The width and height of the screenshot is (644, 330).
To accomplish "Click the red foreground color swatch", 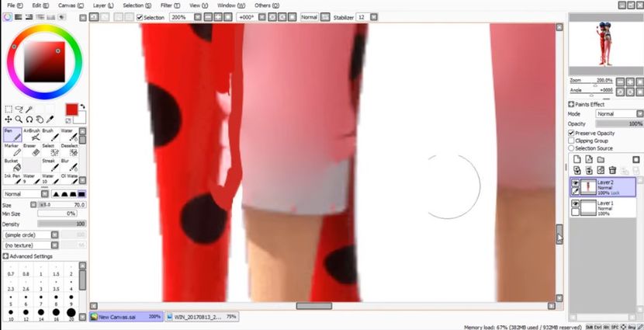I will click(x=71, y=109).
